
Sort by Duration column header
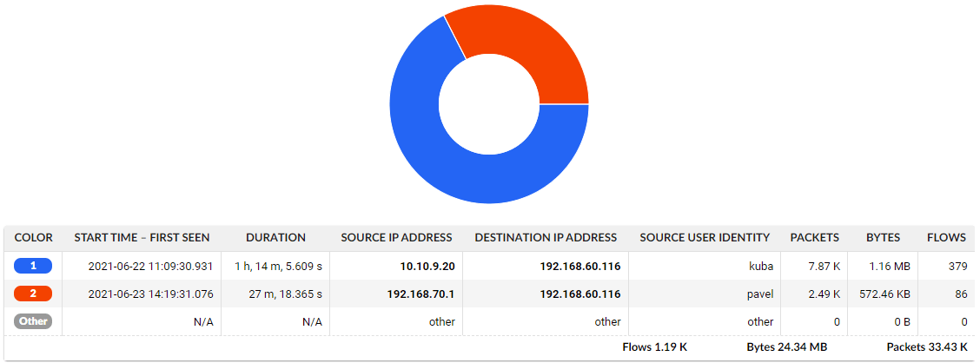click(275, 237)
